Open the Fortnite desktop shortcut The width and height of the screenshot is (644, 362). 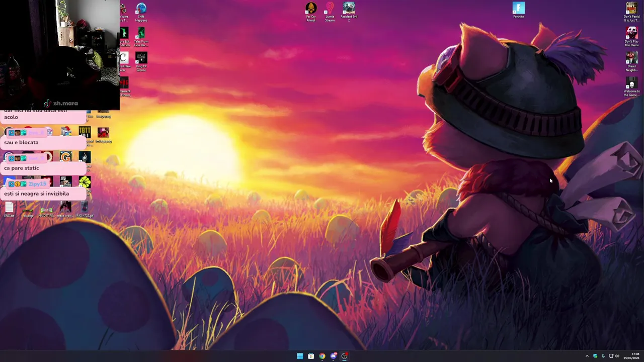tap(519, 10)
